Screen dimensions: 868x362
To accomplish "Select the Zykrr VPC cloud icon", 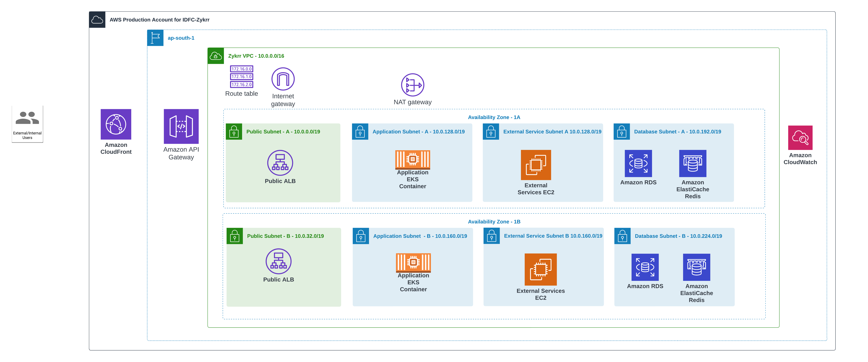I will pos(216,56).
